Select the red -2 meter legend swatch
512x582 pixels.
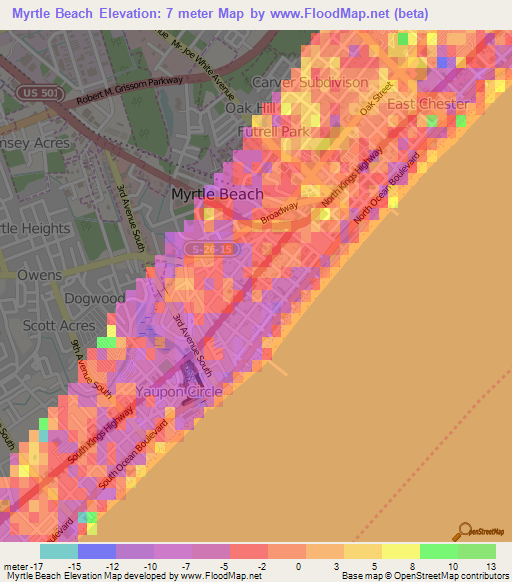(x=249, y=552)
